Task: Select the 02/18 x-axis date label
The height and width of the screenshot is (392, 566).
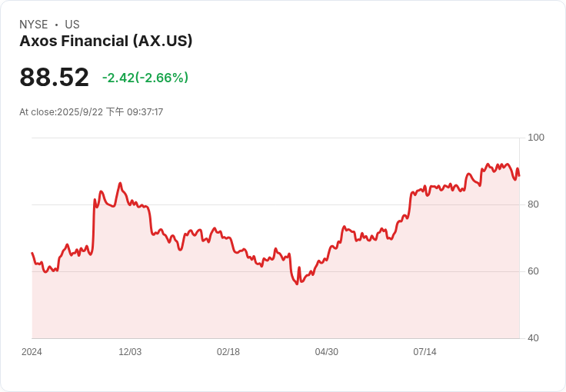Action: pyautogui.click(x=228, y=352)
